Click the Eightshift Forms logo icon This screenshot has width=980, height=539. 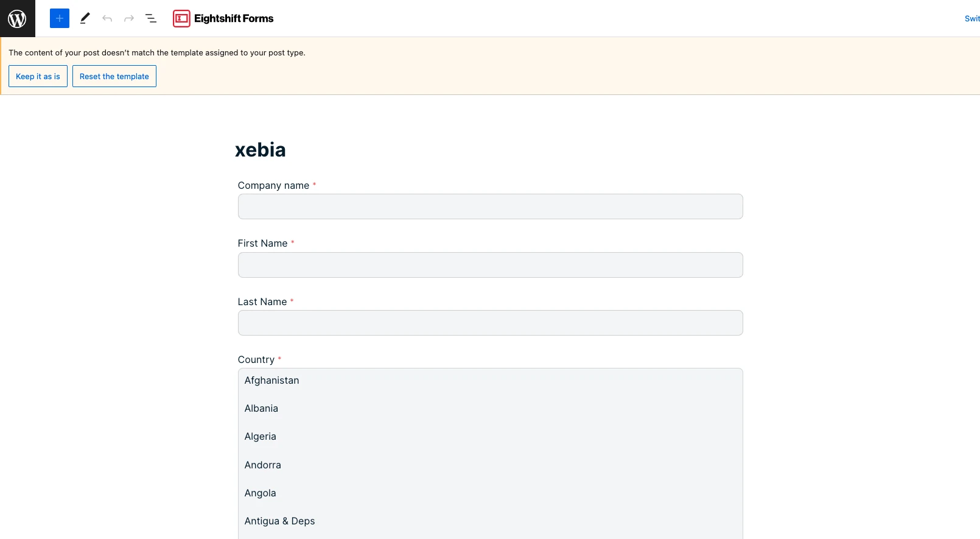pos(181,18)
